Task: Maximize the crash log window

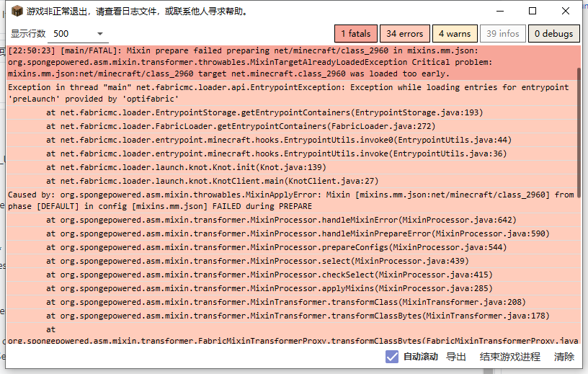Action: (x=533, y=12)
